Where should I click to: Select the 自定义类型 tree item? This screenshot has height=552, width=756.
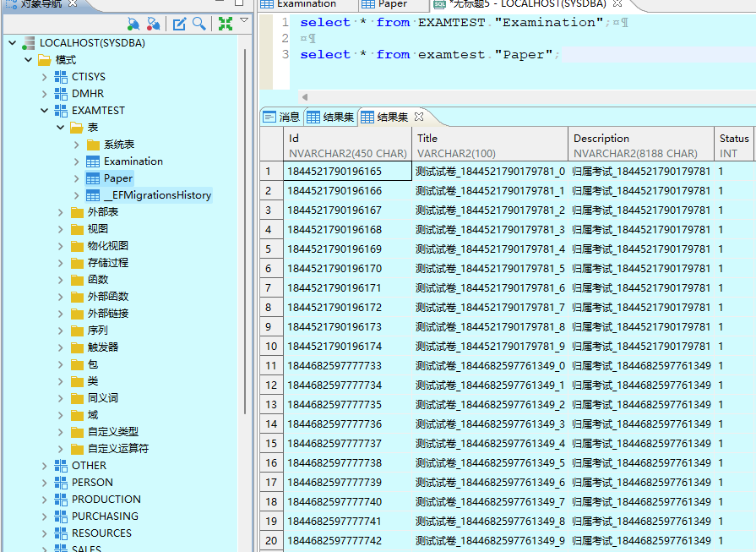click(x=113, y=431)
